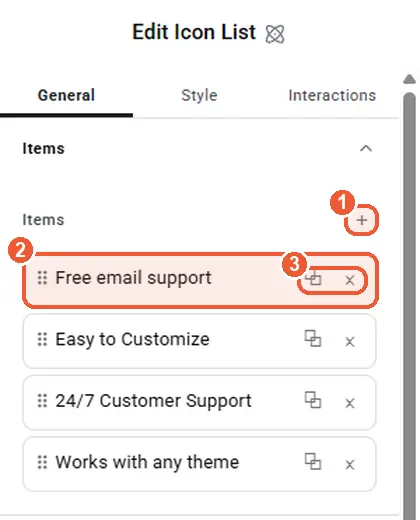
Task: Duplicate the Free email support item
Action: 313,278
